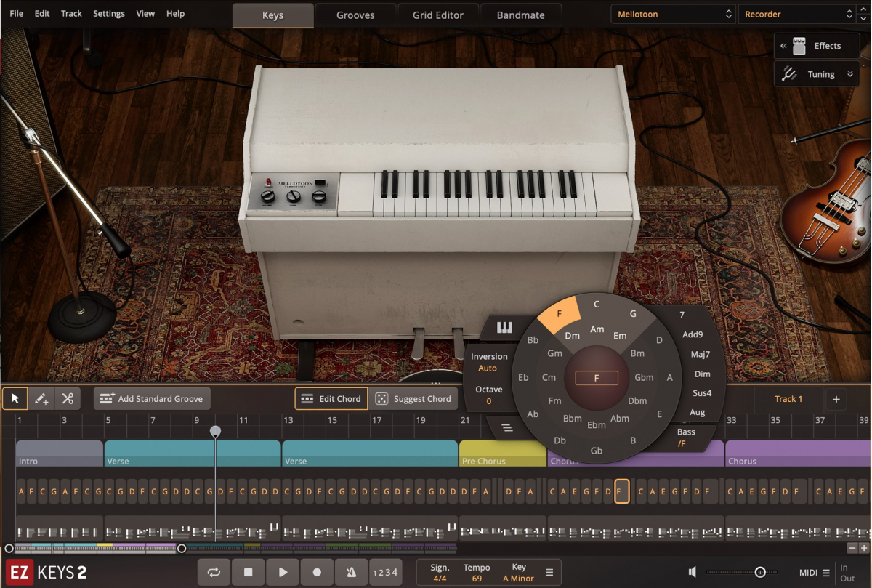Click the Suggest Chord button

click(x=413, y=398)
